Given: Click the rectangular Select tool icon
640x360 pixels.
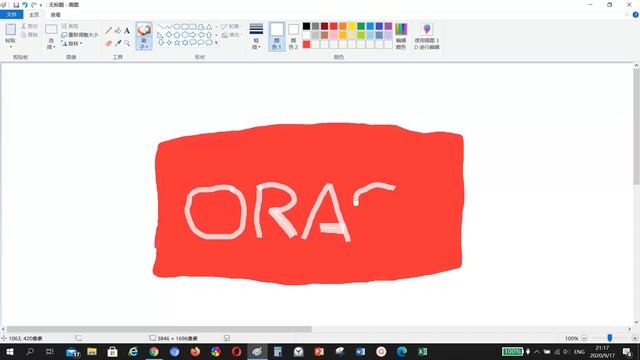Looking at the screenshot, I should 51,29.
